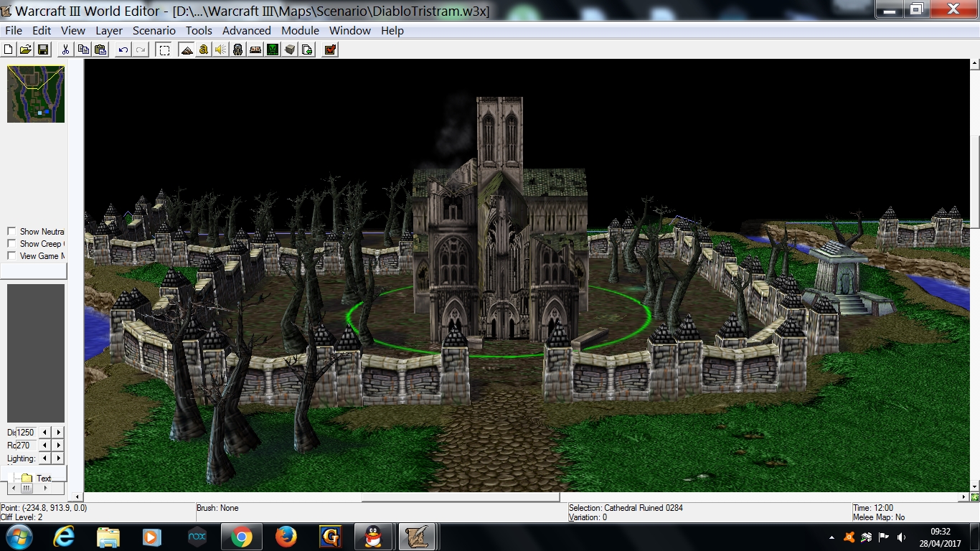
Task: Undo the last action in toolbar
Action: (x=123, y=50)
